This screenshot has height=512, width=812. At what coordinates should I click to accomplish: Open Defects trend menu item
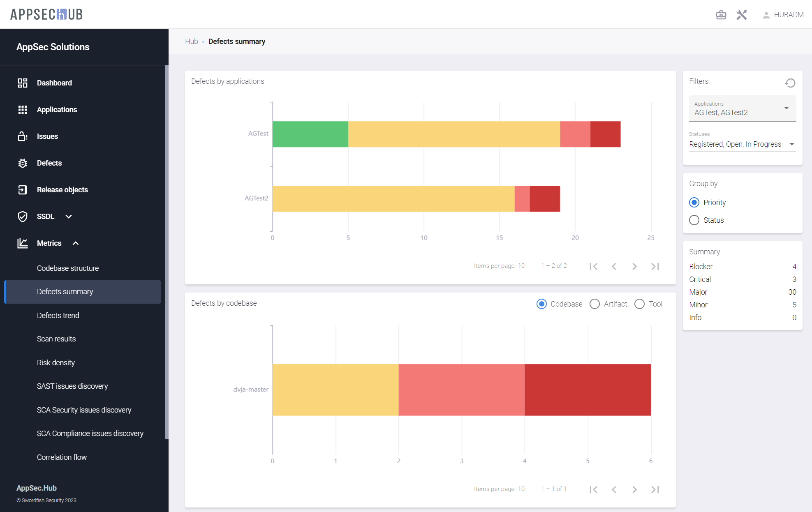[58, 316]
